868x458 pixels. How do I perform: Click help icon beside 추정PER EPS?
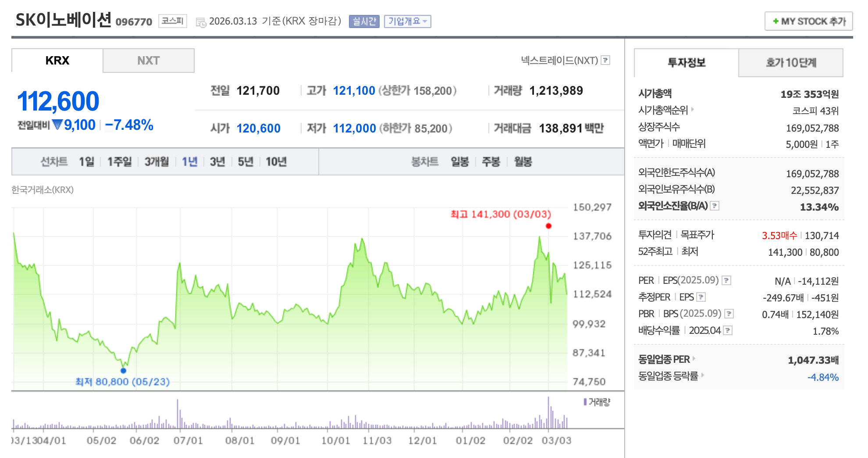click(x=701, y=297)
